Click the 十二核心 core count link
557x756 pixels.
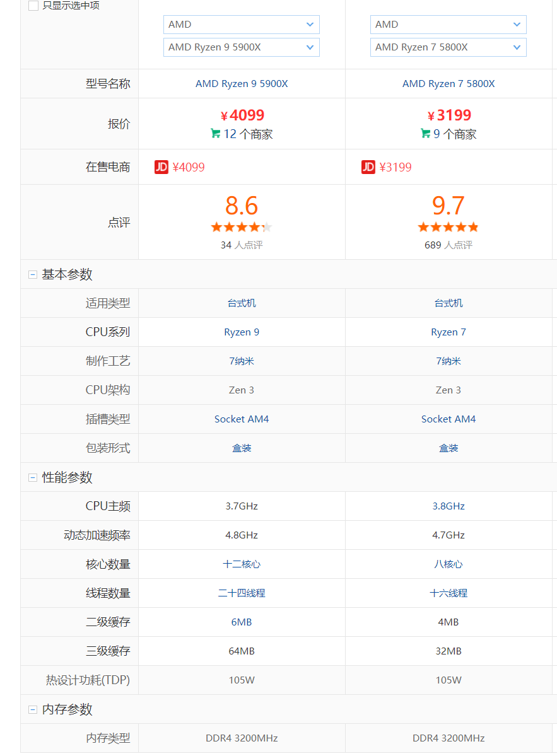coord(242,564)
